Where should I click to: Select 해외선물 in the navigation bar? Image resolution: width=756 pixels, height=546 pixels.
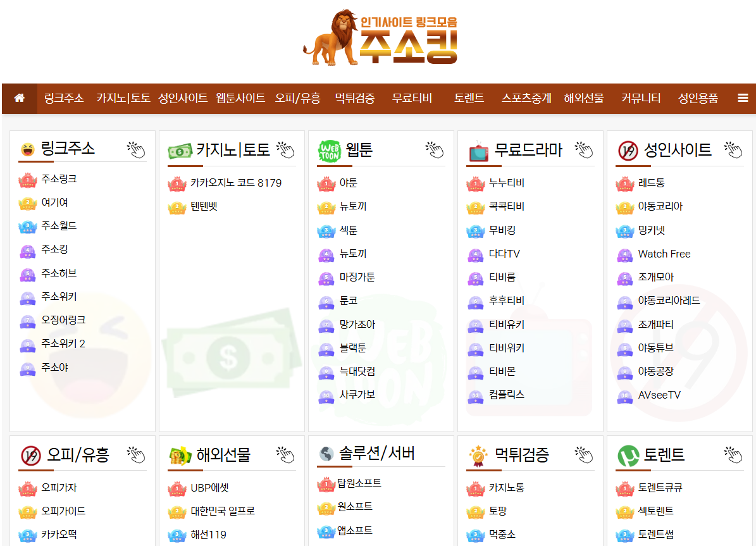[584, 99]
